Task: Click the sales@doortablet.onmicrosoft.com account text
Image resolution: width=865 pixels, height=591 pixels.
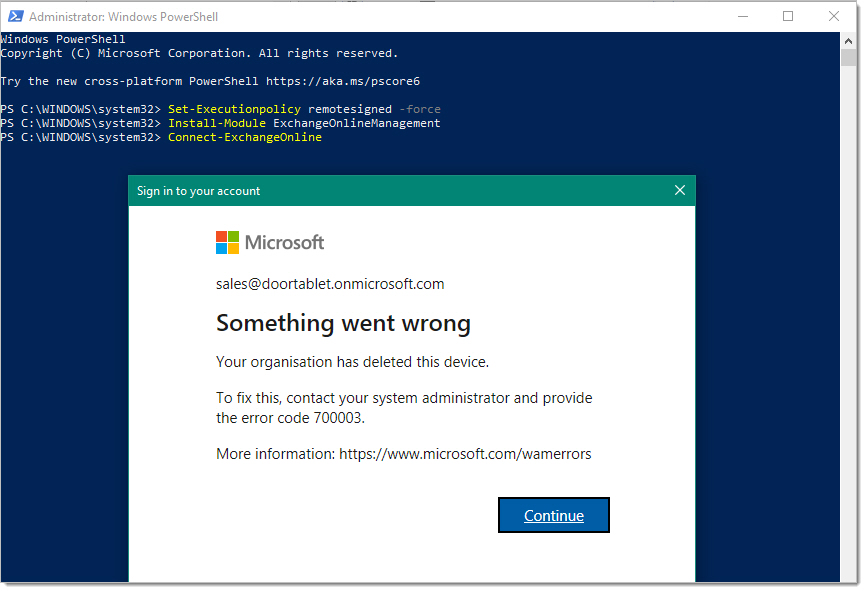Action: [330, 284]
